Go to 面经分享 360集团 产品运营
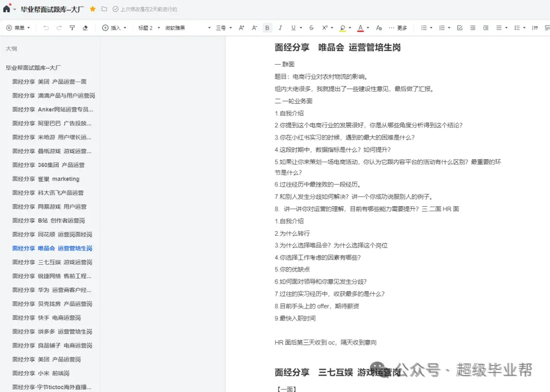This screenshot has width=550, height=392. pos(48,165)
